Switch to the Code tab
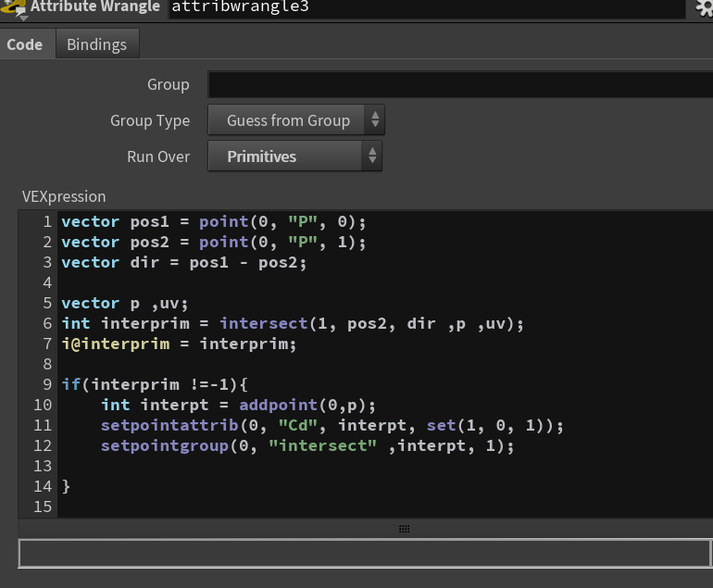Viewport: 713px width, 588px height. tap(25, 44)
